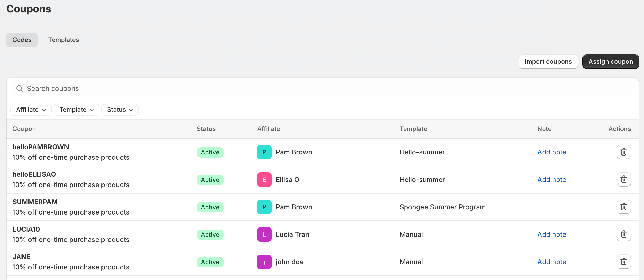Click Ellisa O's pink avatar icon

coord(264,180)
